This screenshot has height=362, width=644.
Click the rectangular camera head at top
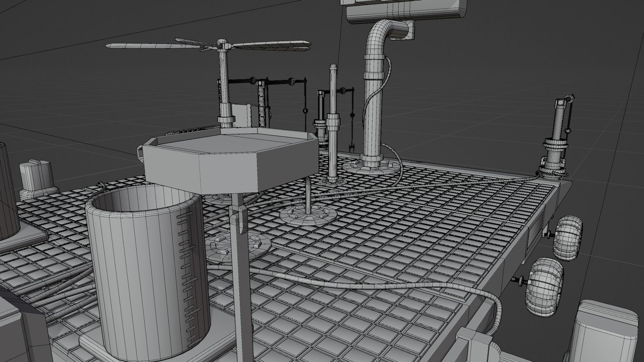[406, 12]
